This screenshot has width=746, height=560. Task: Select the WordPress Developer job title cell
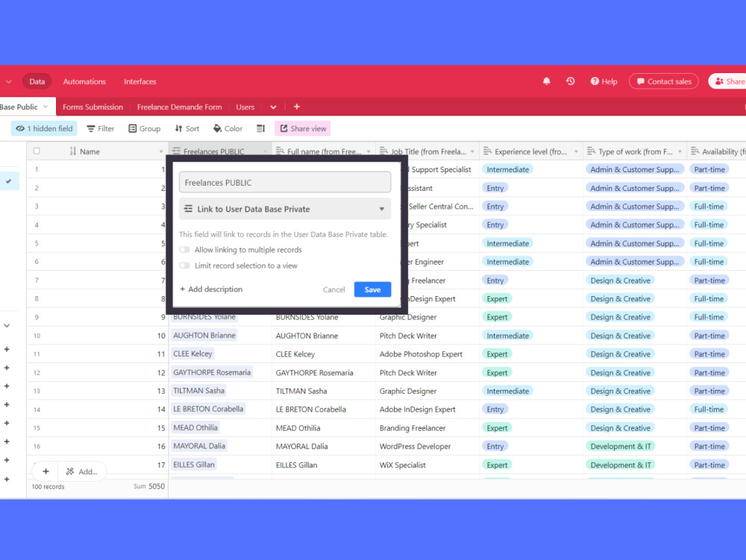point(427,447)
